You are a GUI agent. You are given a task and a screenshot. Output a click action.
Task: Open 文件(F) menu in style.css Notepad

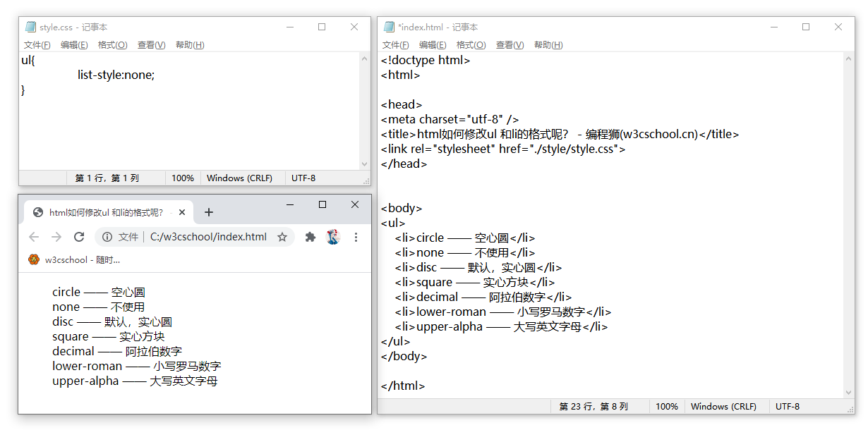(x=37, y=45)
